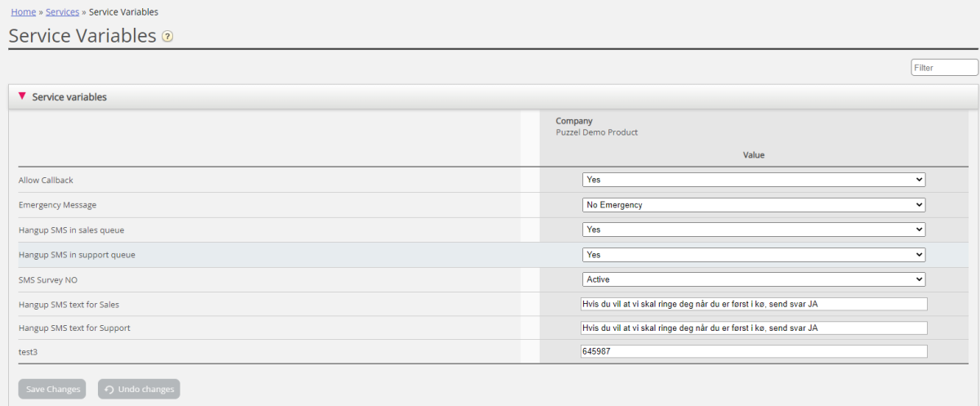Click the Undo changes button

click(139, 390)
